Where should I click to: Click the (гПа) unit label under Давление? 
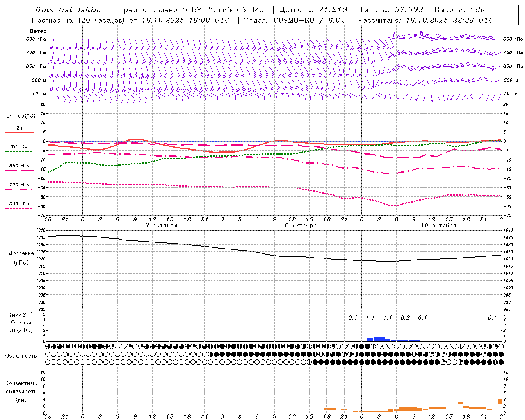(x=21, y=263)
